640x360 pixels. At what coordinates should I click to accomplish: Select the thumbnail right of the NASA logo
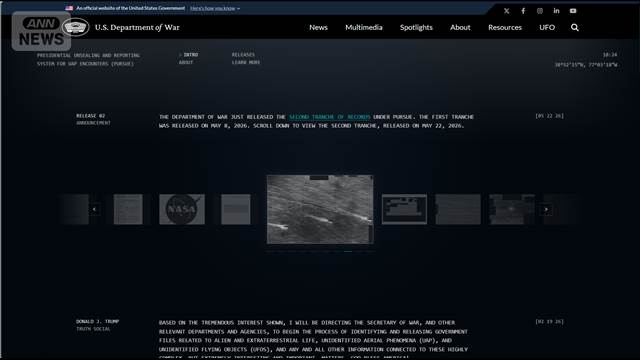(236, 209)
